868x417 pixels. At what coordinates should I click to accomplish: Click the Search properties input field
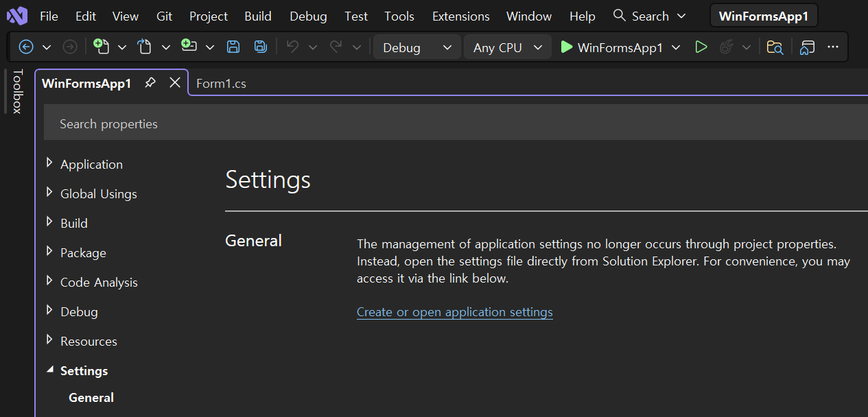pos(456,123)
